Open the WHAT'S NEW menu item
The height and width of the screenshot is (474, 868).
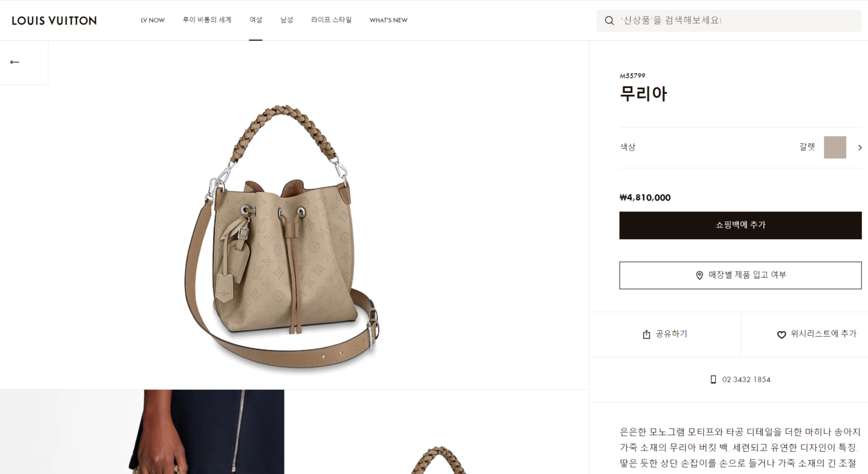[388, 20]
